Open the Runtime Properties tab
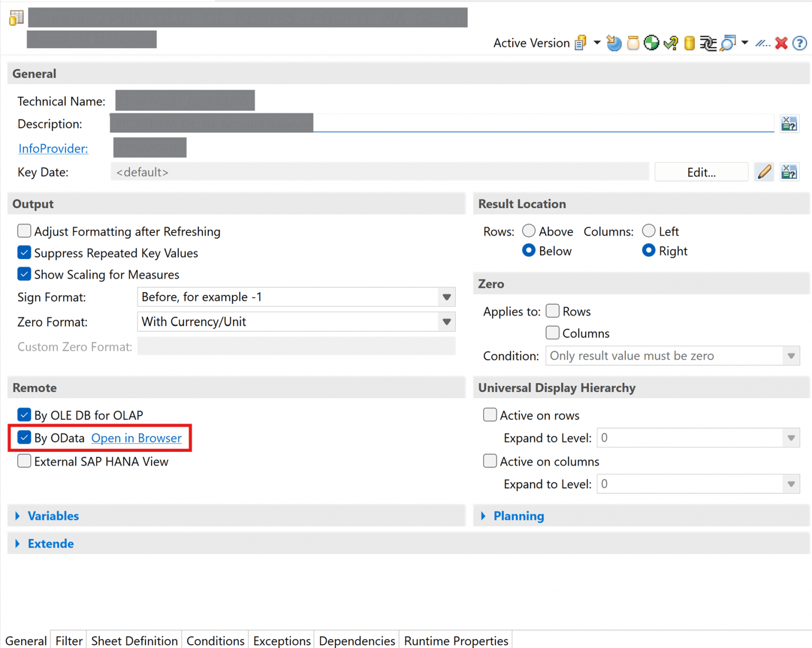This screenshot has height=648, width=812. click(455, 640)
